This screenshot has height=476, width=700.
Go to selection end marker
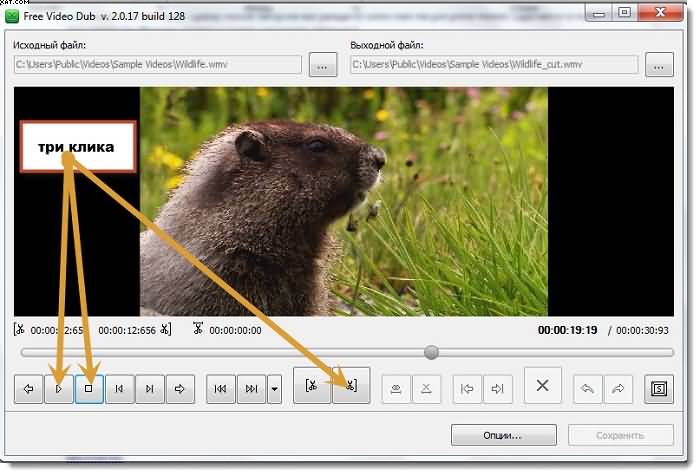497,389
